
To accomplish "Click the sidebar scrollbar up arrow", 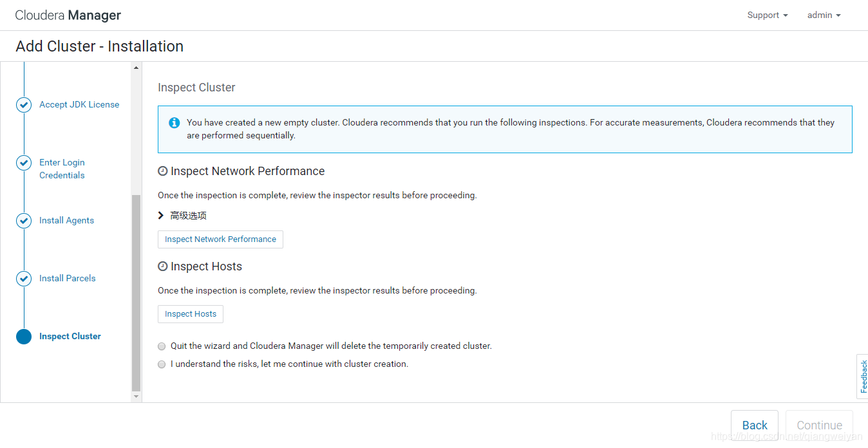I will point(136,68).
